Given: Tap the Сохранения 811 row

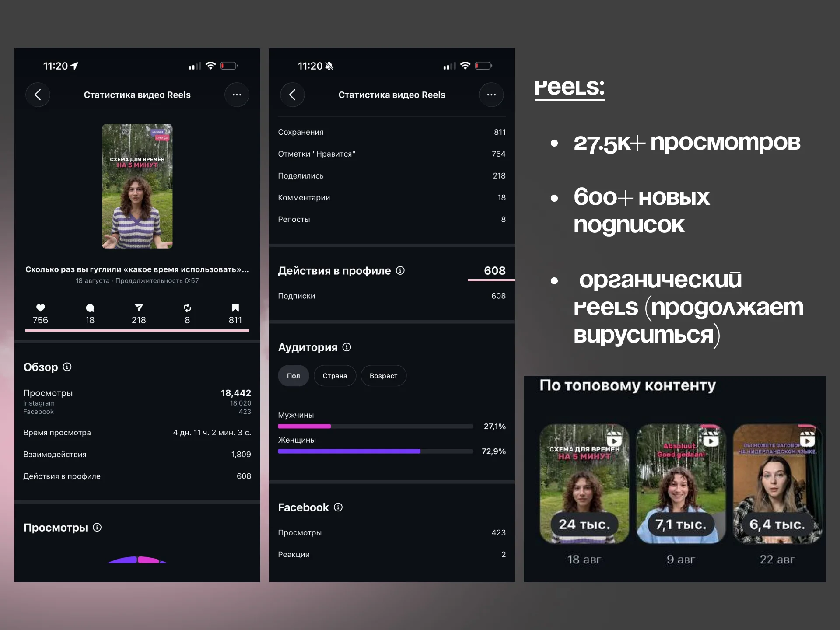Looking at the screenshot, I should pos(392,132).
